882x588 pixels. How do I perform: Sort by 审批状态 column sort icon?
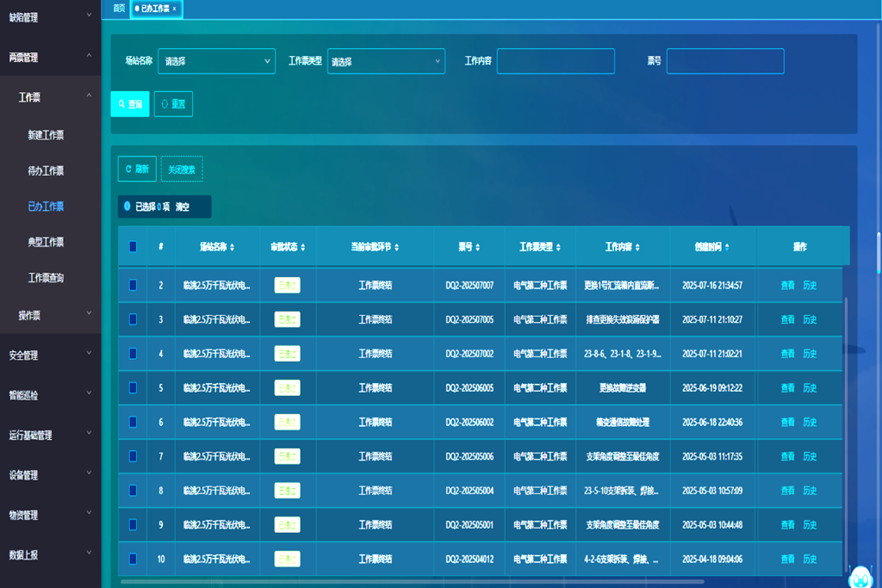coord(301,247)
